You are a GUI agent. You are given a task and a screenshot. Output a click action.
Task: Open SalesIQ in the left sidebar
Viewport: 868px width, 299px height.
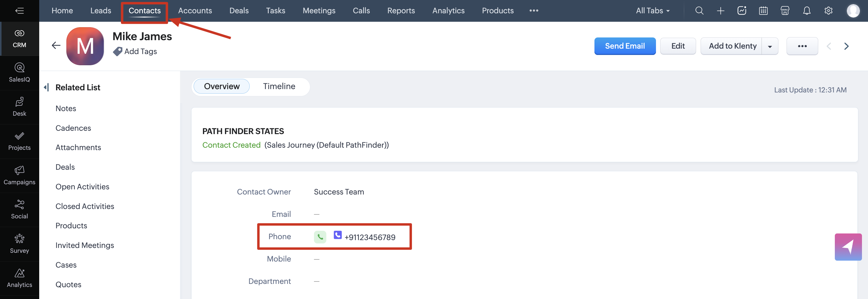click(20, 72)
